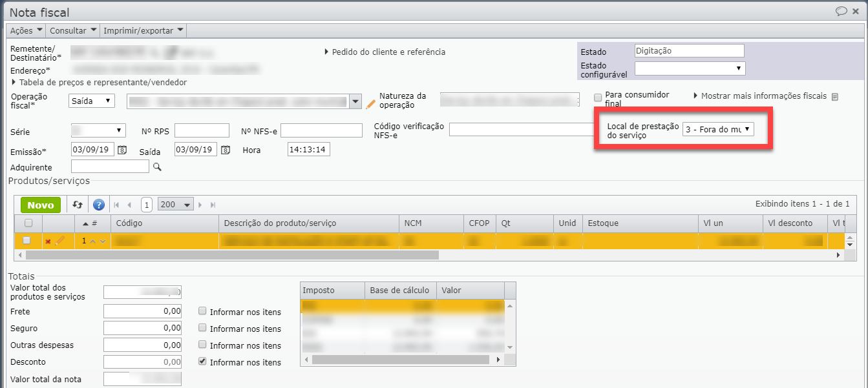Sort by the CFOP column header
Image resolution: width=868 pixels, height=388 pixels.
480,223
